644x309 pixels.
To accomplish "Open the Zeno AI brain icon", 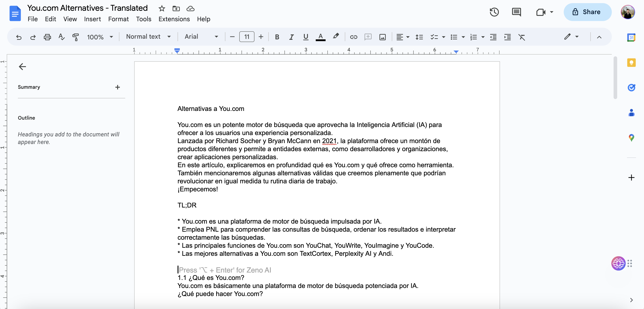I will point(618,263).
